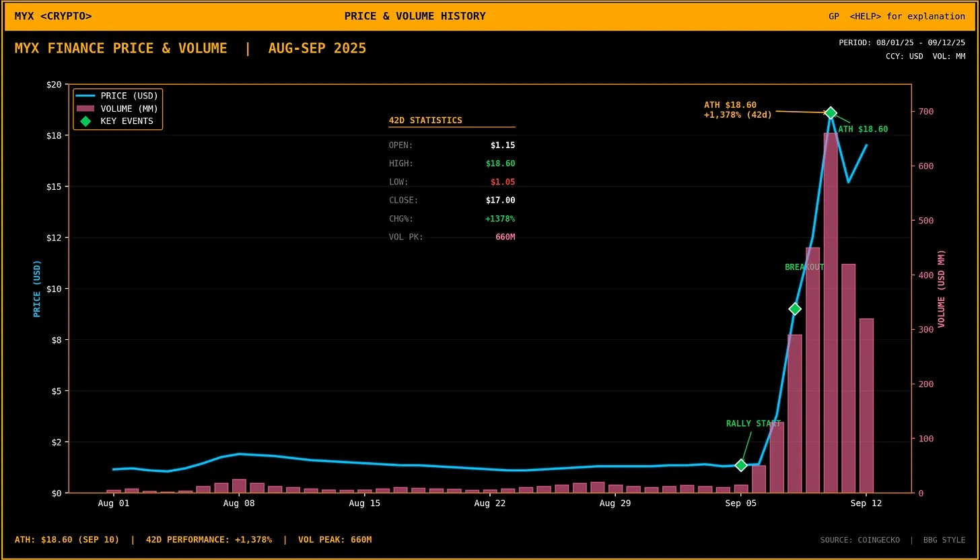Image resolution: width=980 pixels, height=560 pixels.
Task: Click the VOL PK 660M statistic value
Action: click(x=505, y=237)
